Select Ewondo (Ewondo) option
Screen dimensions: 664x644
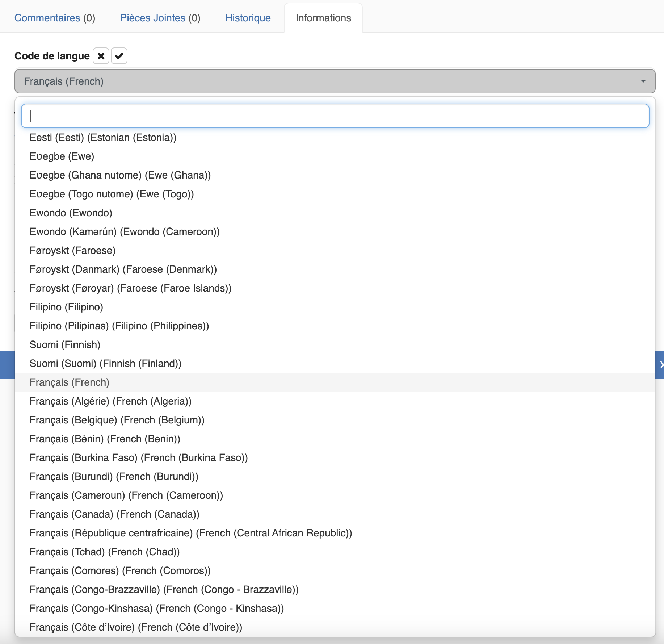pyautogui.click(x=335, y=213)
